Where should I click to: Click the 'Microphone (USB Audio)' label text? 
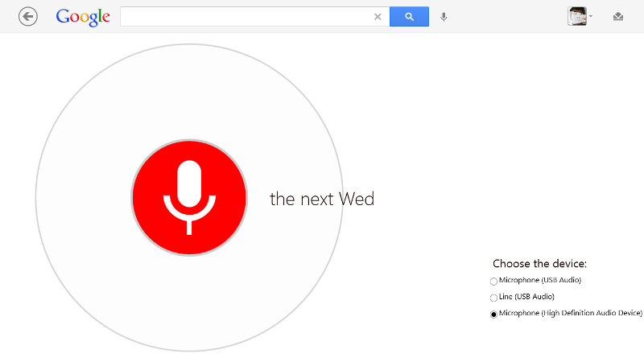(x=540, y=280)
